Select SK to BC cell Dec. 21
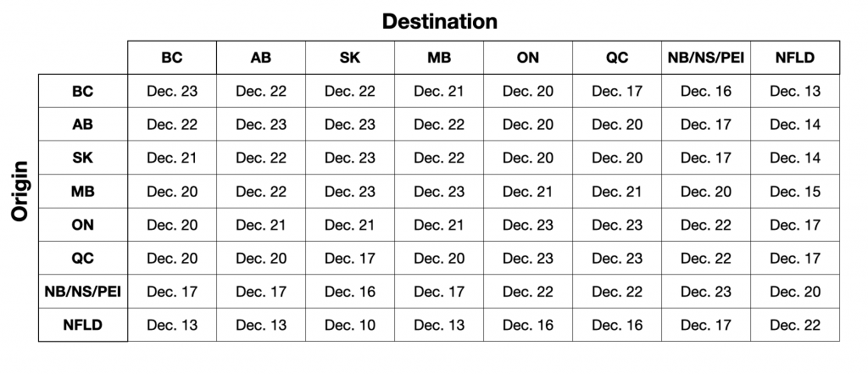Image resolution: width=868 pixels, height=374 pixels. 172,158
